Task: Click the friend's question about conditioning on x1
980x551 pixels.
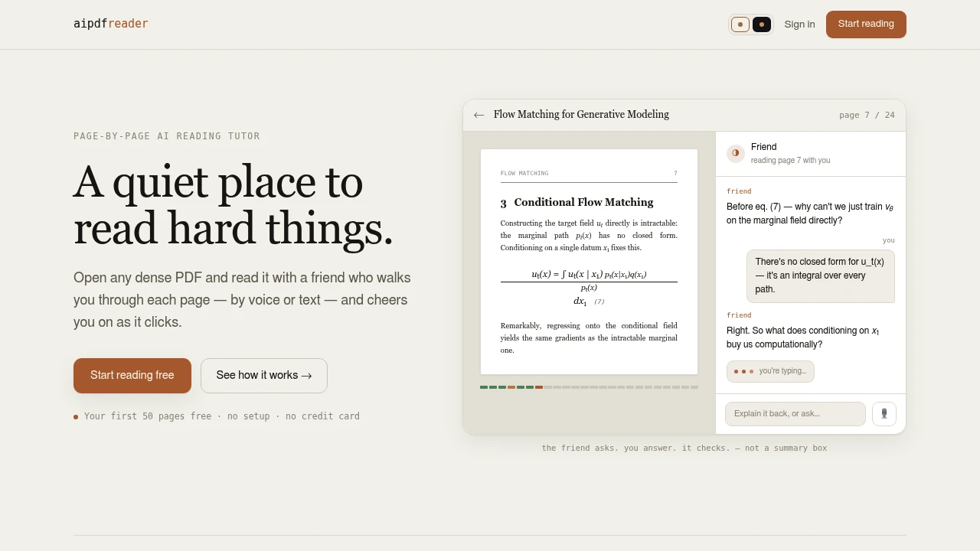Action: pos(803,337)
